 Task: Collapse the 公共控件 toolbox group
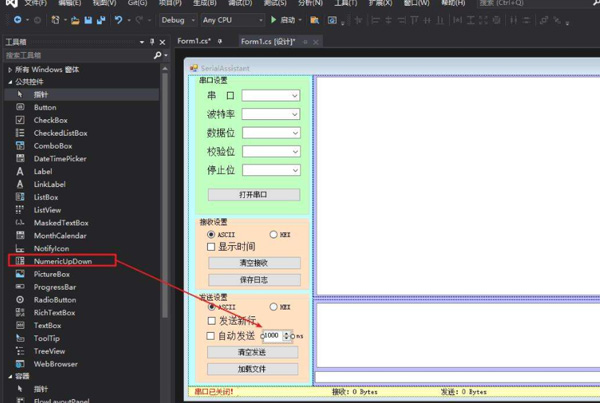(10, 82)
